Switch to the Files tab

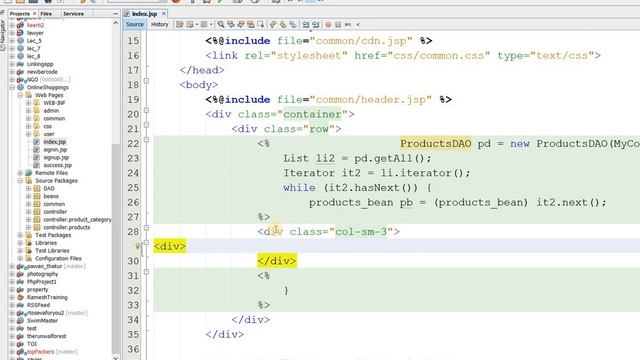coord(46,14)
